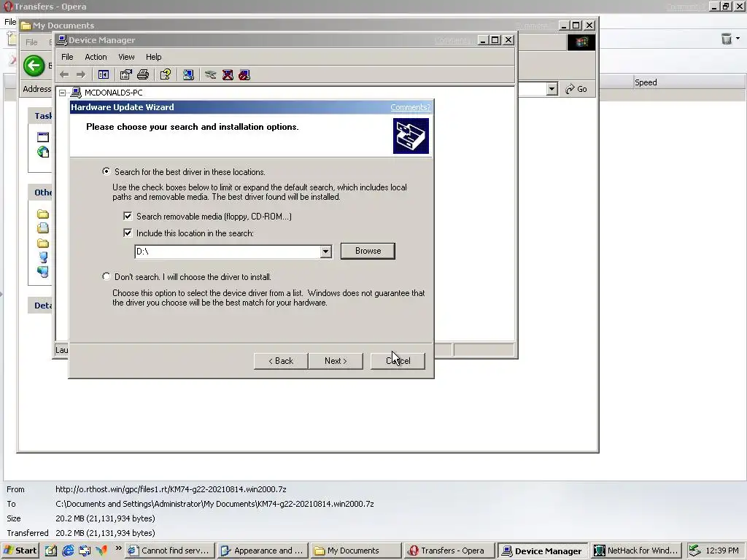This screenshot has height=560, width=747.
Task: Select 'Search for the best driver' radio button
Action: click(107, 171)
